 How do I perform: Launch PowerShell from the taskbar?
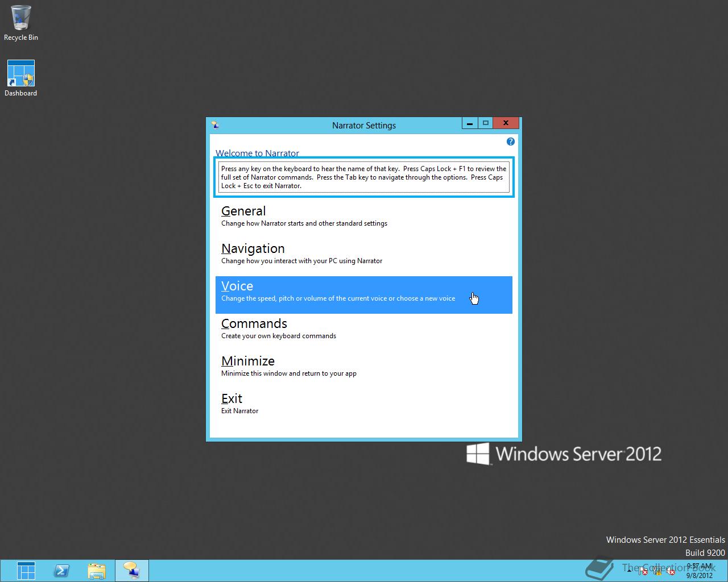click(61, 571)
